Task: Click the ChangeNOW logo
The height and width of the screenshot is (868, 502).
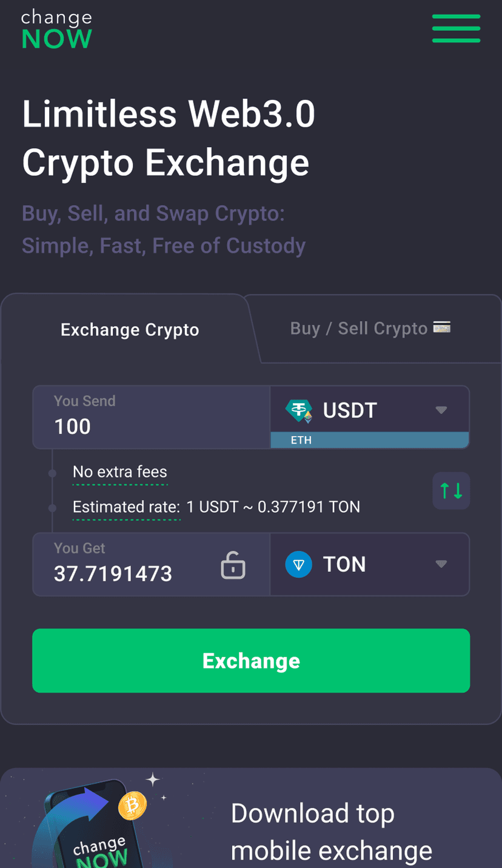Action: 56,29
